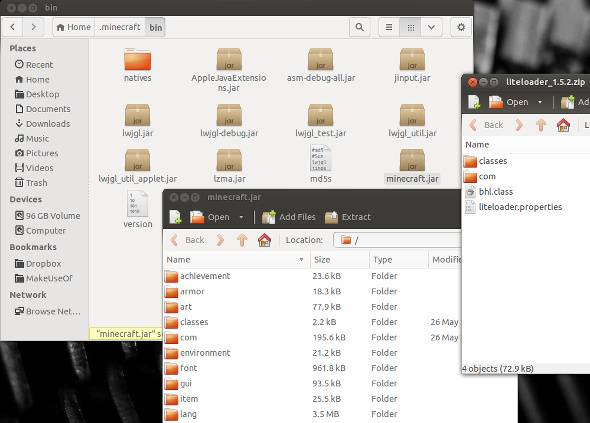Select lwjgl_test.jar file icon
Viewport: 590px width, 423px height.
(x=321, y=115)
